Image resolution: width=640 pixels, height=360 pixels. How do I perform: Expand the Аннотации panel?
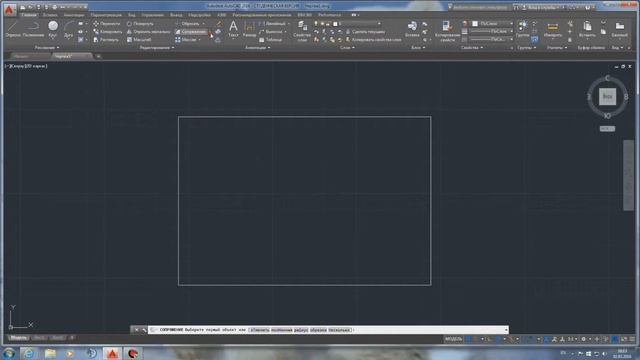pyautogui.click(x=258, y=48)
